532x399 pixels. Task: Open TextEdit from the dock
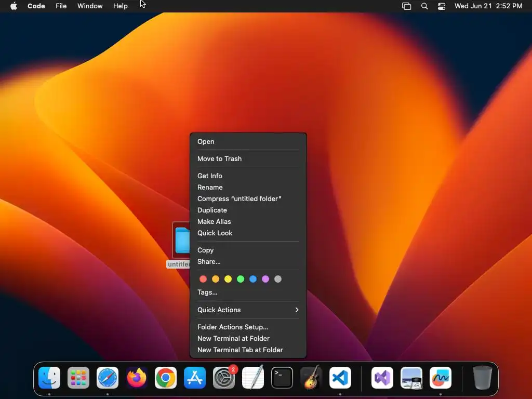pos(253,378)
